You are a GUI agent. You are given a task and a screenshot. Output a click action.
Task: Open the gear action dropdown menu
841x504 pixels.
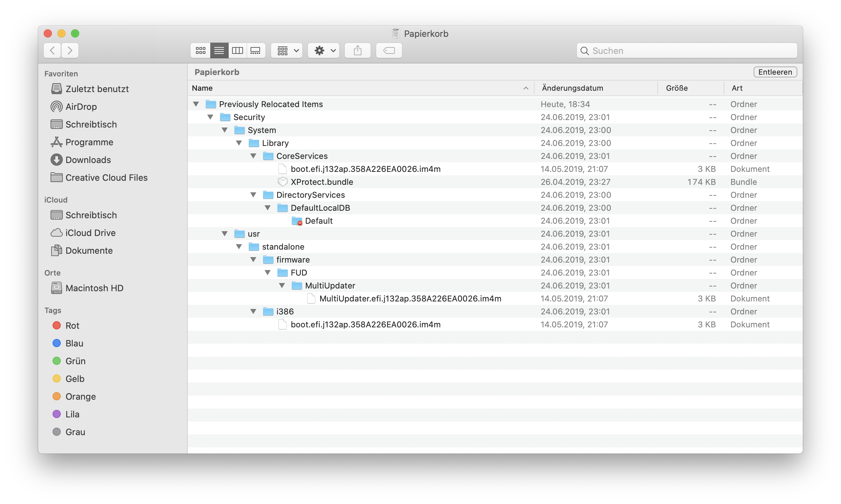323,51
